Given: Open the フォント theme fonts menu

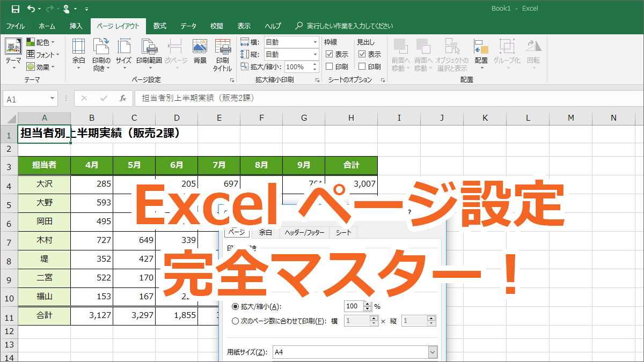Looking at the screenshot, I should tap(42, 55).
